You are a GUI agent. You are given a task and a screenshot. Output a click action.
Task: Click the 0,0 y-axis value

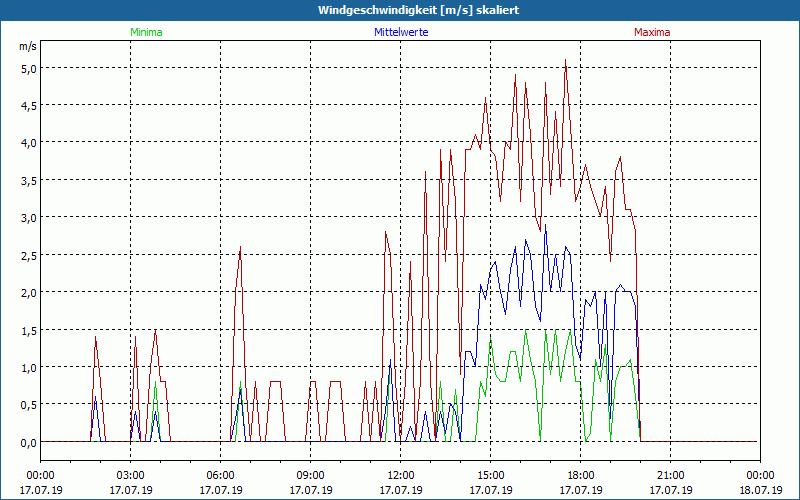click(x=28, y=443)
